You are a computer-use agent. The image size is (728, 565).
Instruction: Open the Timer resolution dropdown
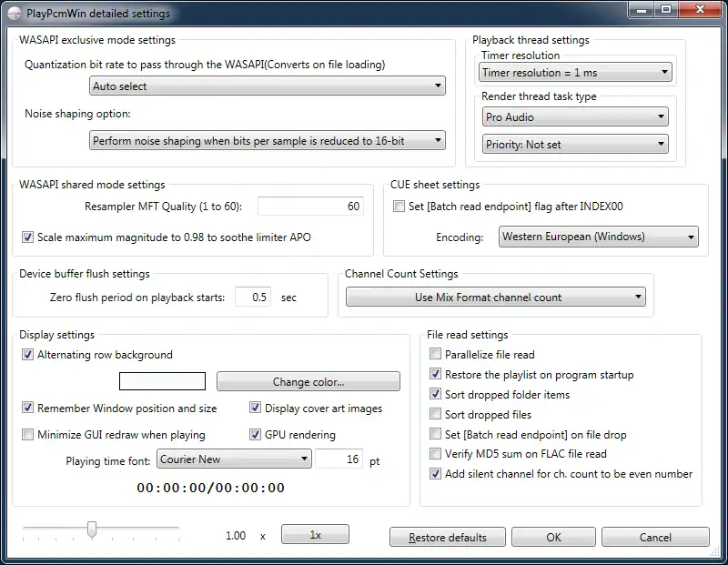[575, 73]
